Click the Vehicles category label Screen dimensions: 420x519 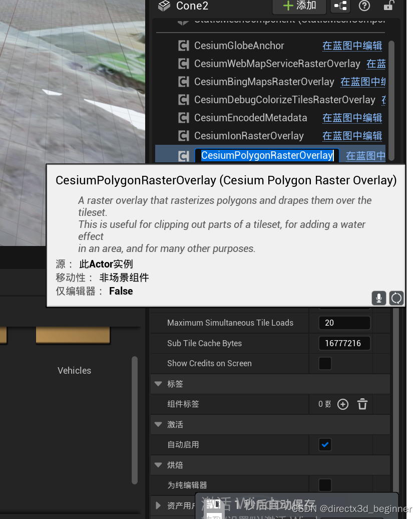[74, 370]
